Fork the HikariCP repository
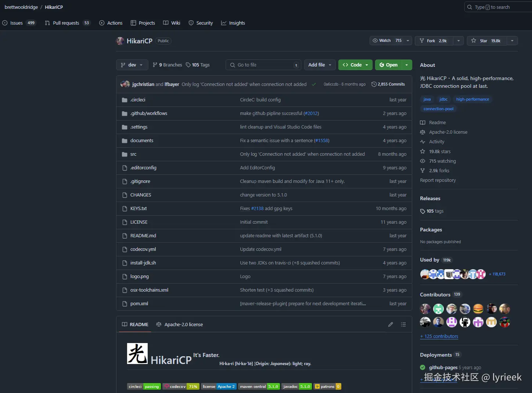The image size is (532, 393). (434, 41)
